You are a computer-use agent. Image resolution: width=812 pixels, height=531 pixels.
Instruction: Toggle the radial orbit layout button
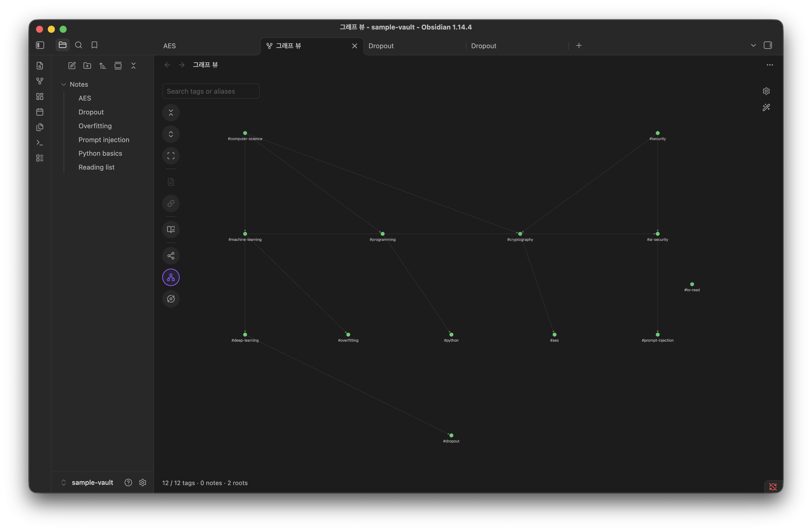click(171, 299)
